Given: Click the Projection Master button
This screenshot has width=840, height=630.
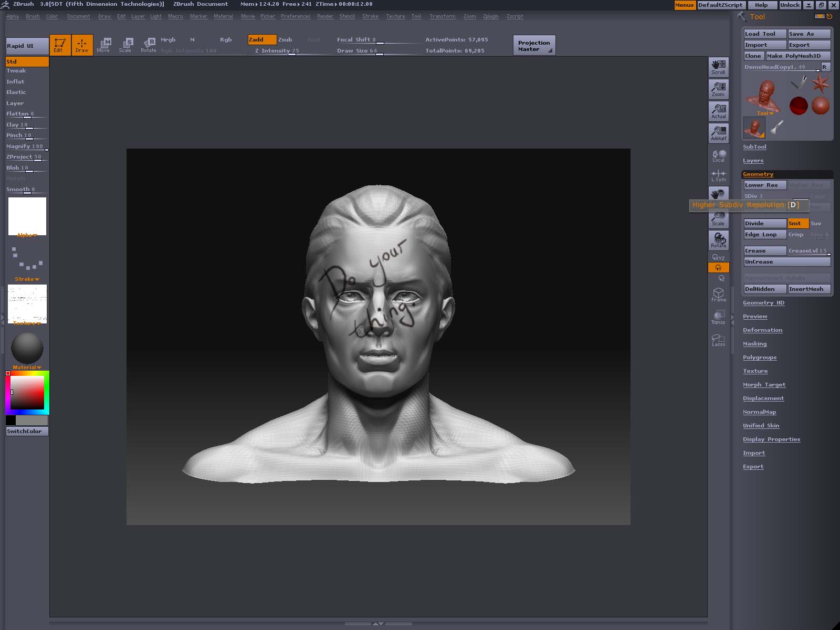Looking at the screenshot, I should [x=534, y=46].
